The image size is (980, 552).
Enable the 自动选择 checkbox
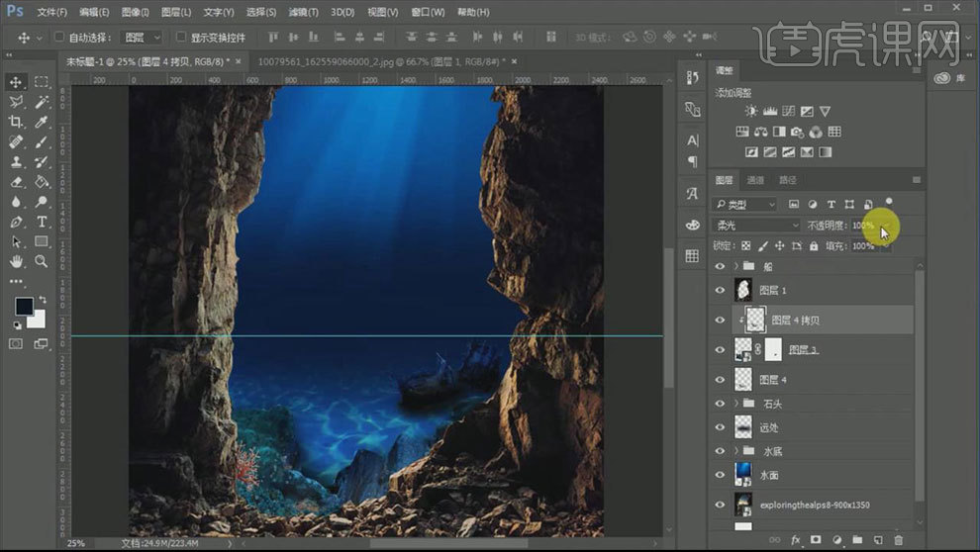point(58,38)
